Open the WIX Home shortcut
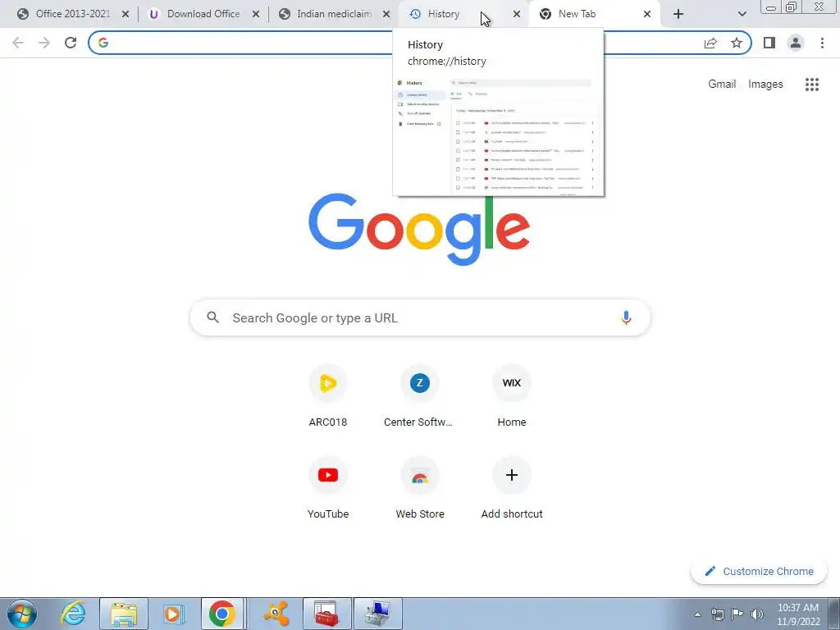840x630 pixels. (x=512, y=398)
